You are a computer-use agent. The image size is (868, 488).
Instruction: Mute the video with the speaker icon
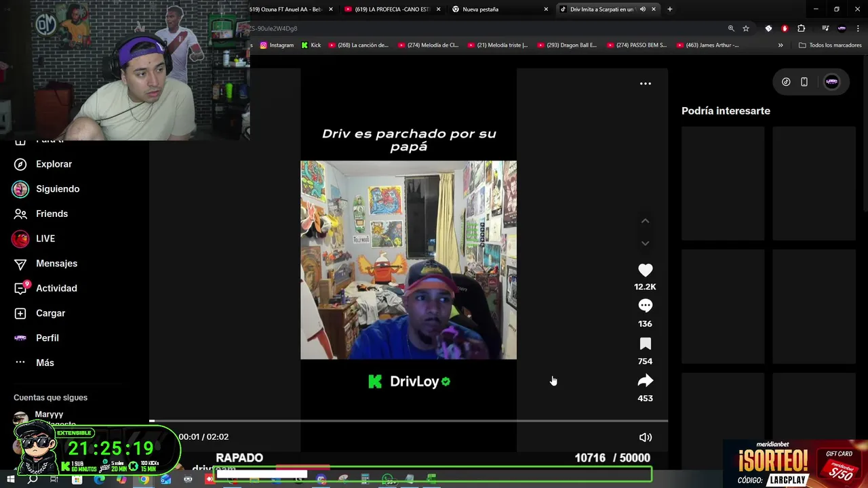(x=646, y=438)
